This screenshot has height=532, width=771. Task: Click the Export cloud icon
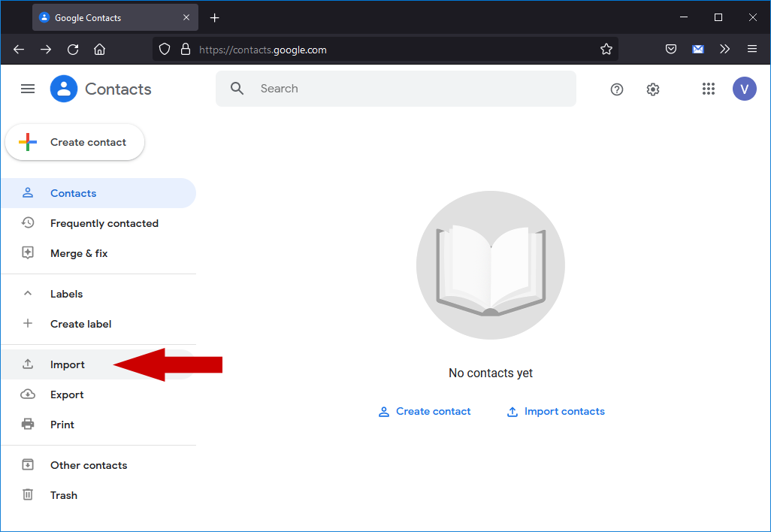point(28,394)
